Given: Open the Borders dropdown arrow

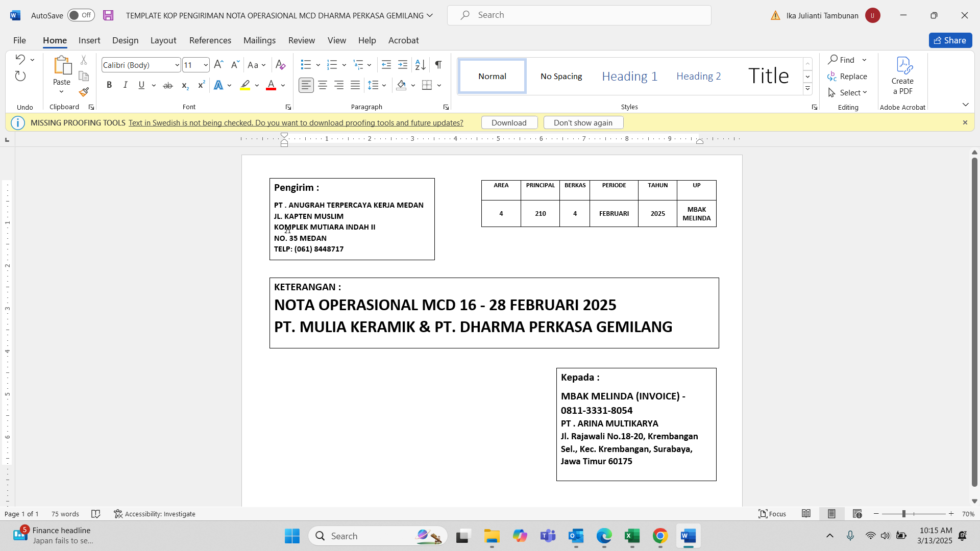Looking at the screenshot, I should (439, 85).
